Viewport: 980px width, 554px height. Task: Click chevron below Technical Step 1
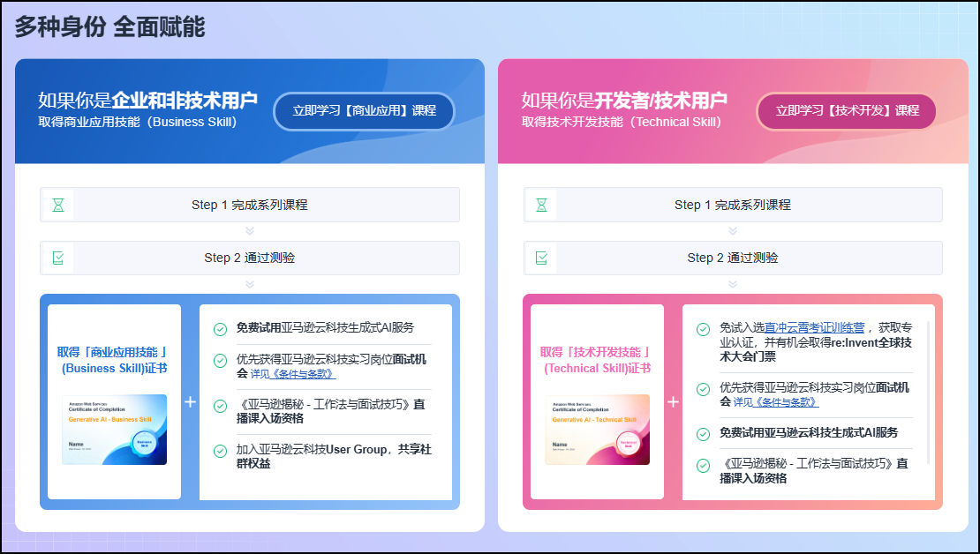pyautogui.click(x=733, y=231)
